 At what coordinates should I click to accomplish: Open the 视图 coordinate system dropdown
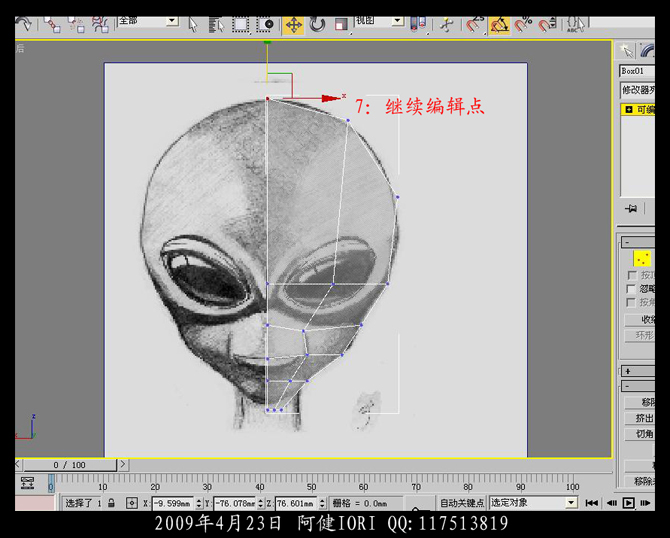(x=380, y=20)
